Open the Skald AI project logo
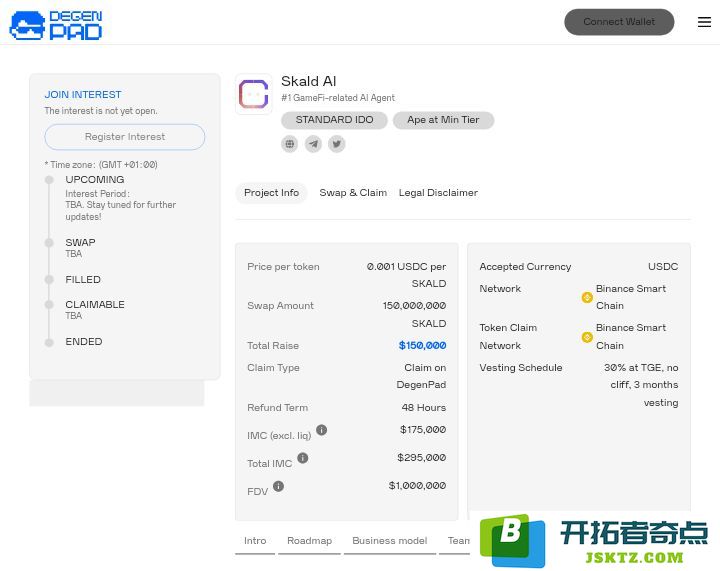Image resolution: width=720 pixels, height=571 pixels. pyautogui.click(x=253, y=94)
